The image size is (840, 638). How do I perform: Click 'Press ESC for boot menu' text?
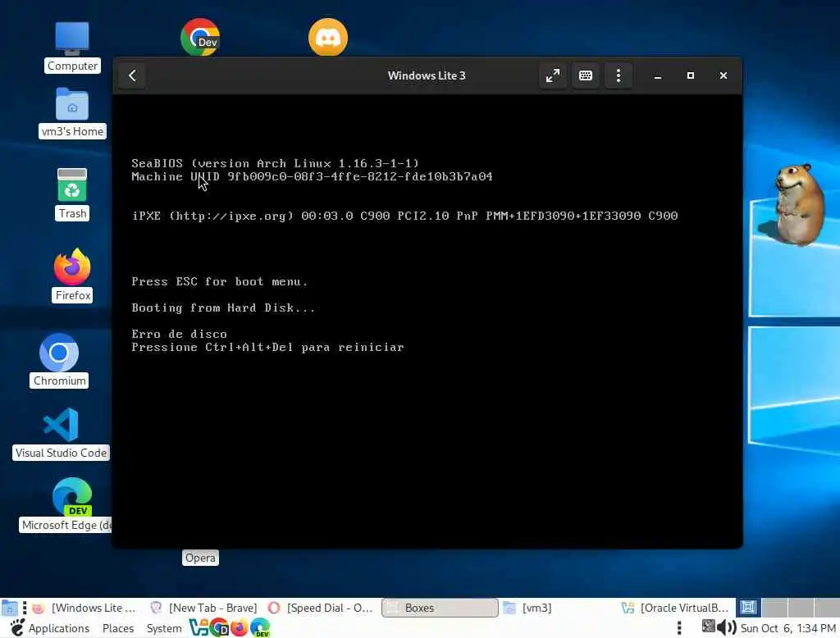point(220,281)
